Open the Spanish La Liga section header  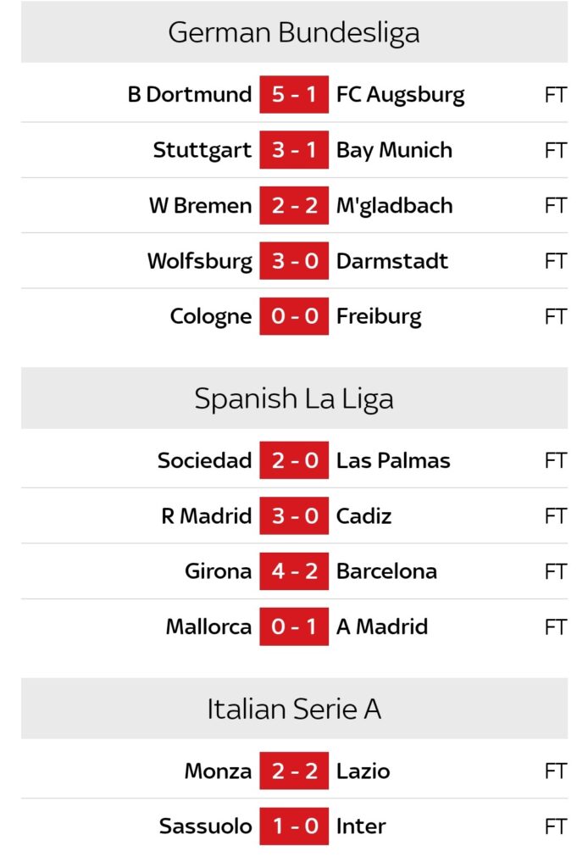[294, 398]
